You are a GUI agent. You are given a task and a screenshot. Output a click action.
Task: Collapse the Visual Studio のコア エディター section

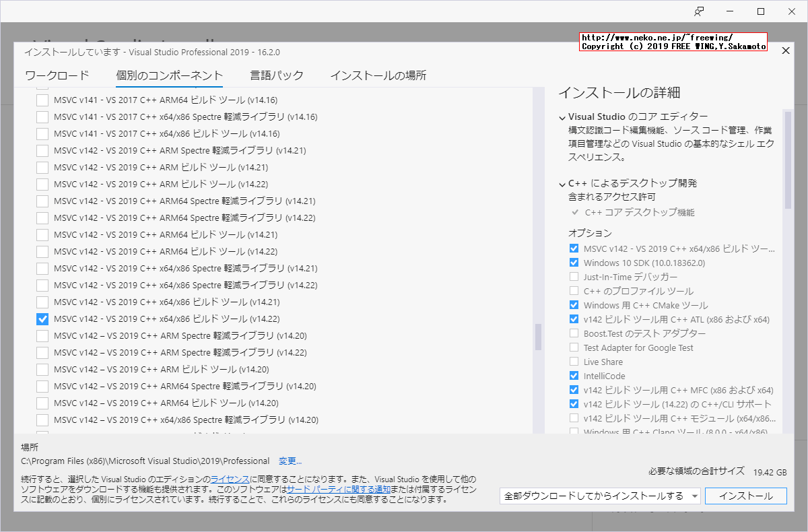562,116
